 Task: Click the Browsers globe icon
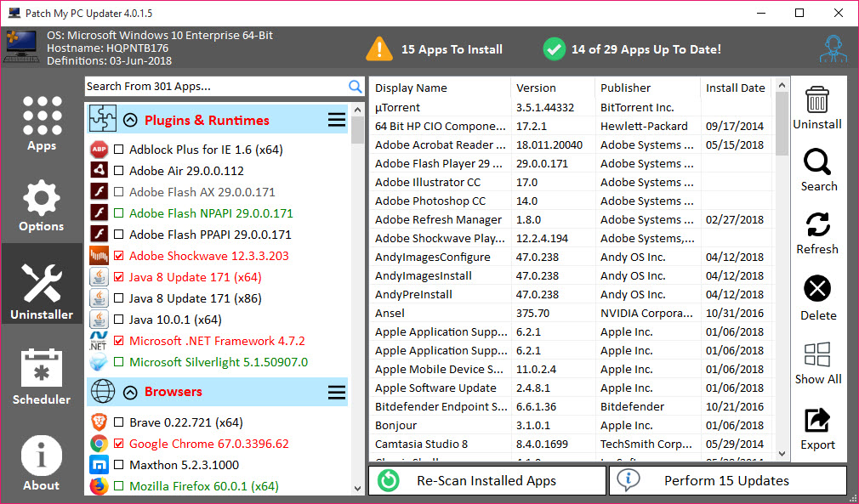(102, 391)
